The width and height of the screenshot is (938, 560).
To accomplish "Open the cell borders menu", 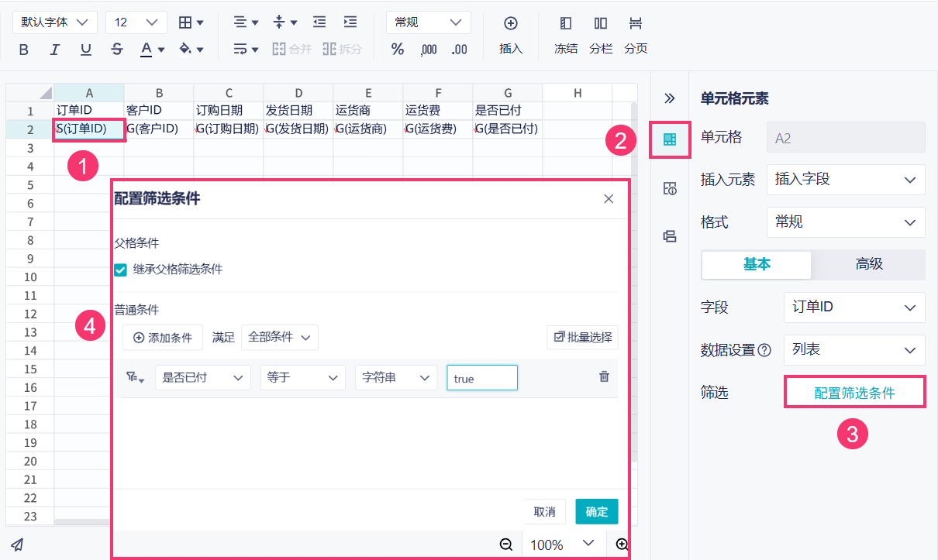I will click(x=191, y=22).
